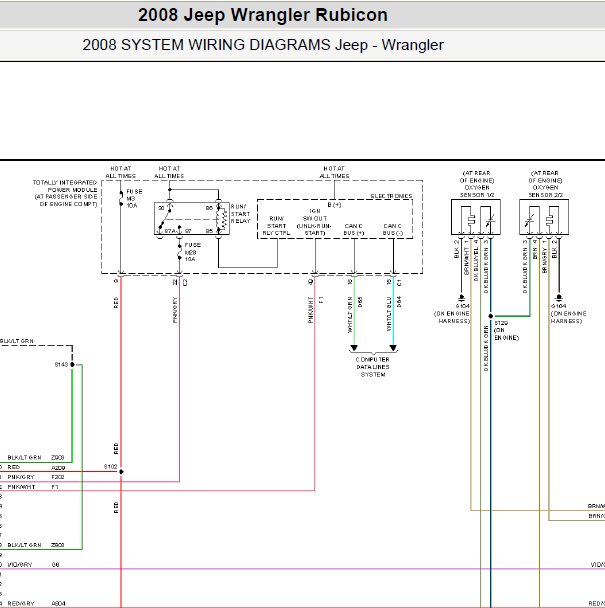
Task: Click the 'WHT/LT GRN' CAN bus wire label
Action: (350, 315)
